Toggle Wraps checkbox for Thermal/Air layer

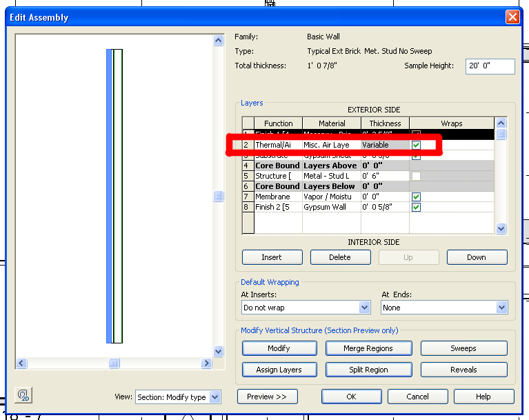click(416, 146)
